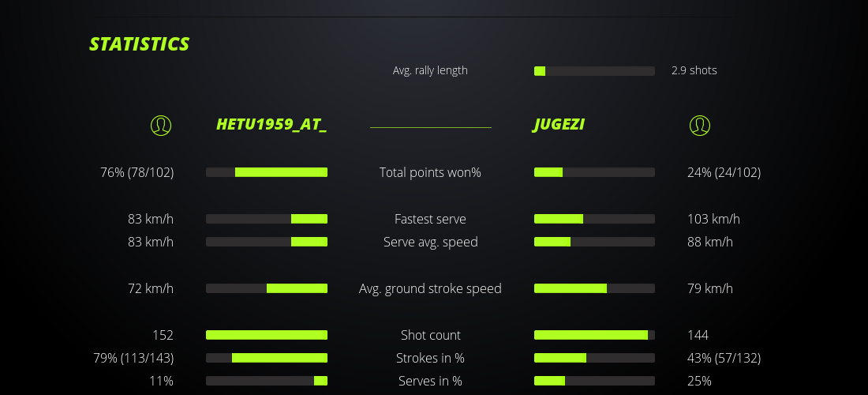Click JUGEZI player profile icon
Viewport: 868px width, 395px height.
pos(700,125)
